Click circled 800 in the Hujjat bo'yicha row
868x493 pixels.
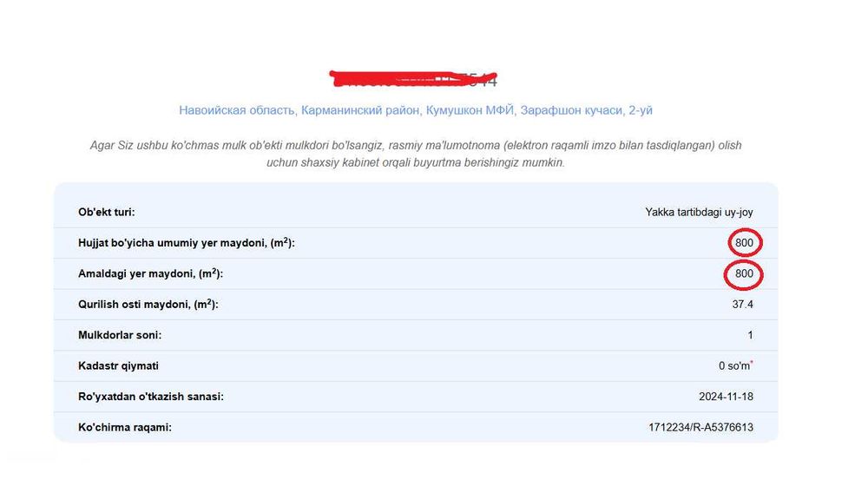[x=744, y=243]
